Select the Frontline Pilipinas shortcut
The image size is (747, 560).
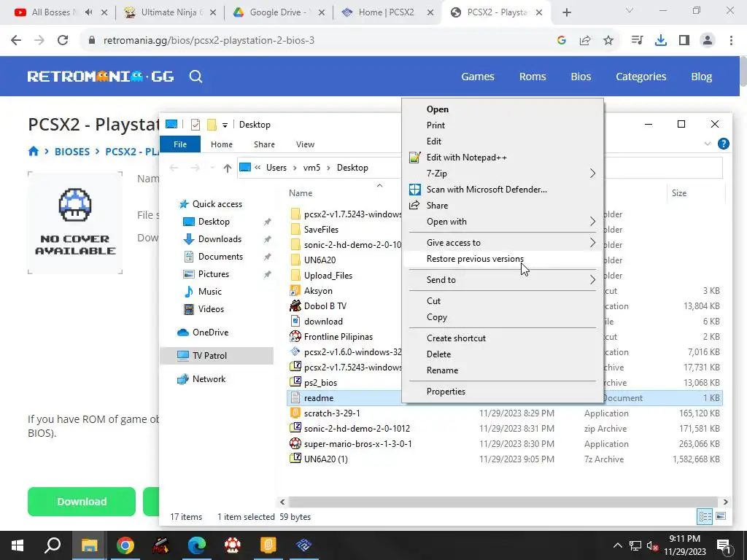(x=338, y=337)
